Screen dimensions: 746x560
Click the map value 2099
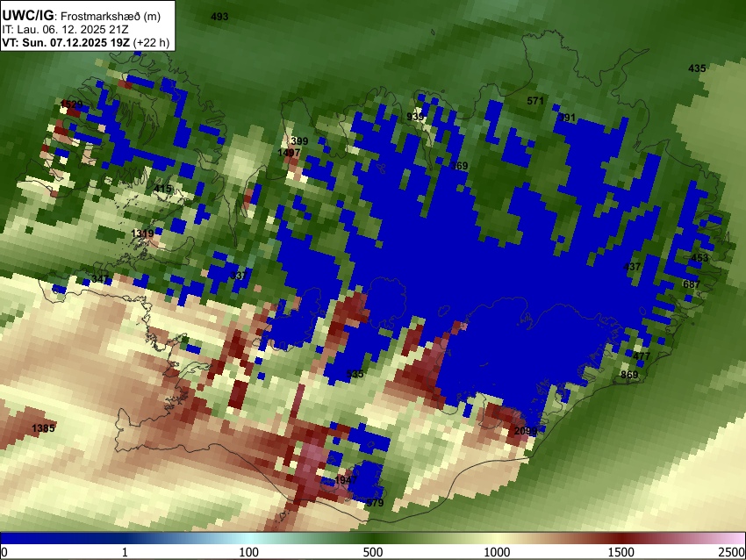pos(526,432)
